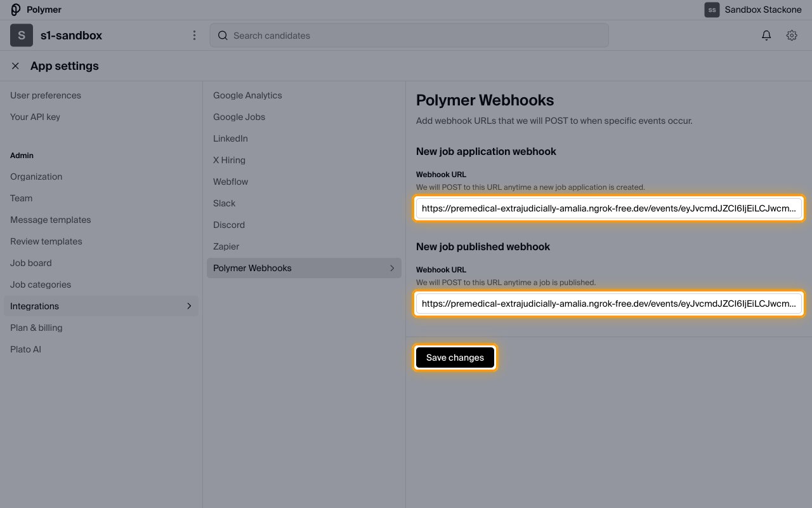Click the Sandbox Stackone account name
Screen dimensions: 812x508
coord(763,10)
